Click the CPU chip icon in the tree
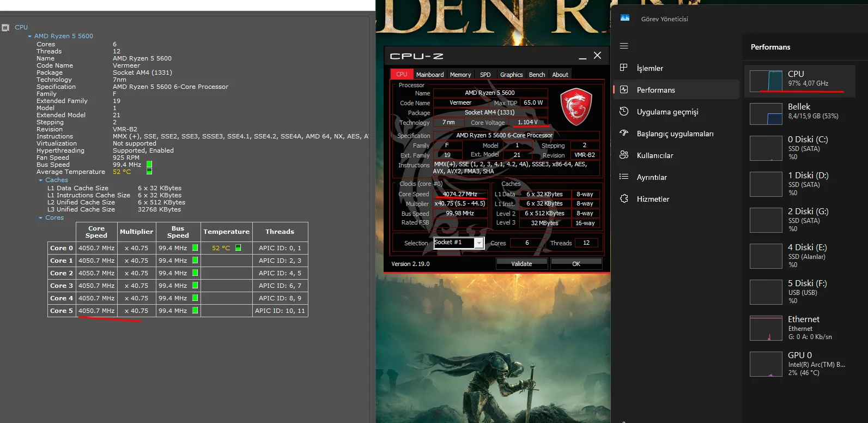868x423 pixels. coord(5,27)
